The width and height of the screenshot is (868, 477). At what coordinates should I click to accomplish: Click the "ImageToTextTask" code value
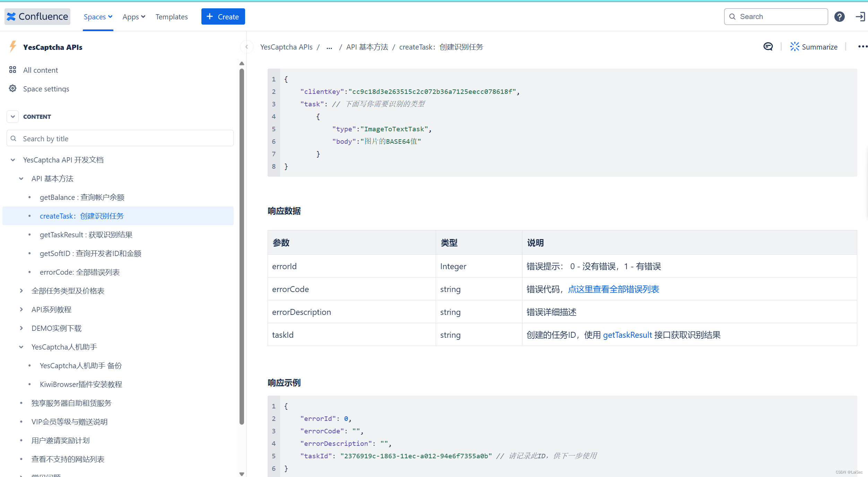point(394,129)
